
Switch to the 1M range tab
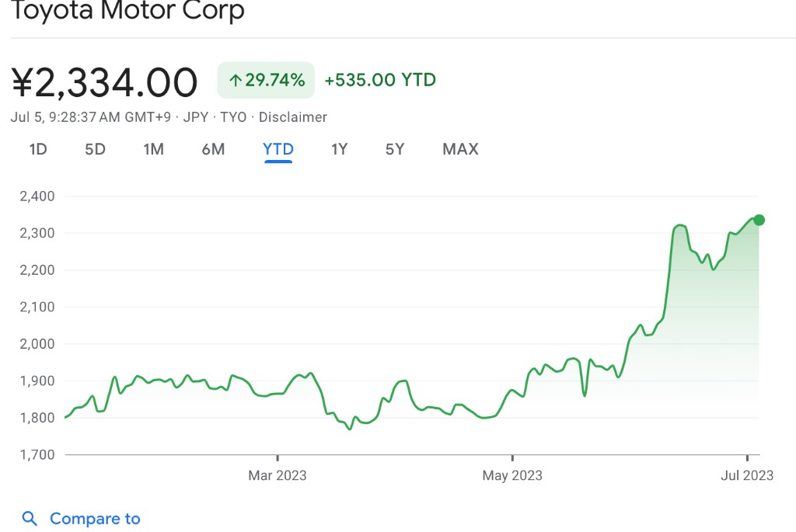153,149
